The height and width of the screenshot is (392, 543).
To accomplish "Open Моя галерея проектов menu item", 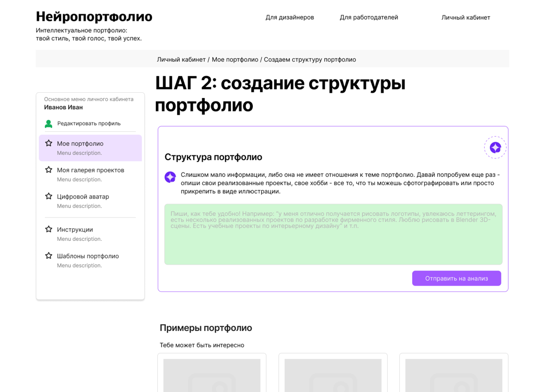I will pyautogui.click(x=90, y=175).
